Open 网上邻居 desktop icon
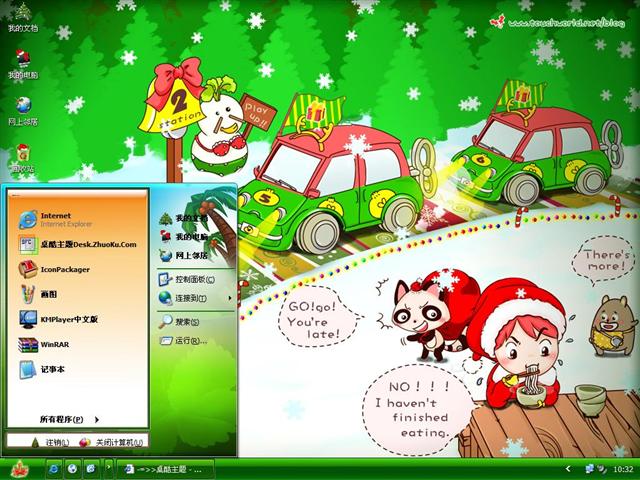 [23, 111]
